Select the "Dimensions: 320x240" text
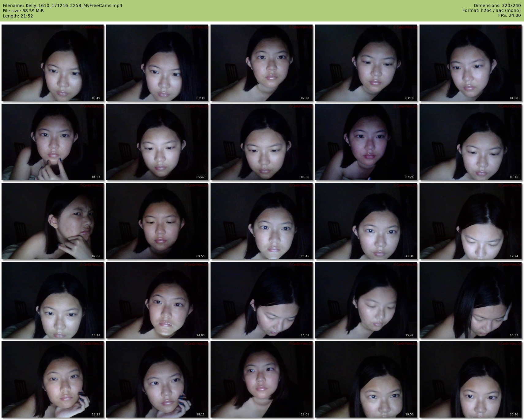This screenshot has width=524, height=420. [x=497, y=6]
